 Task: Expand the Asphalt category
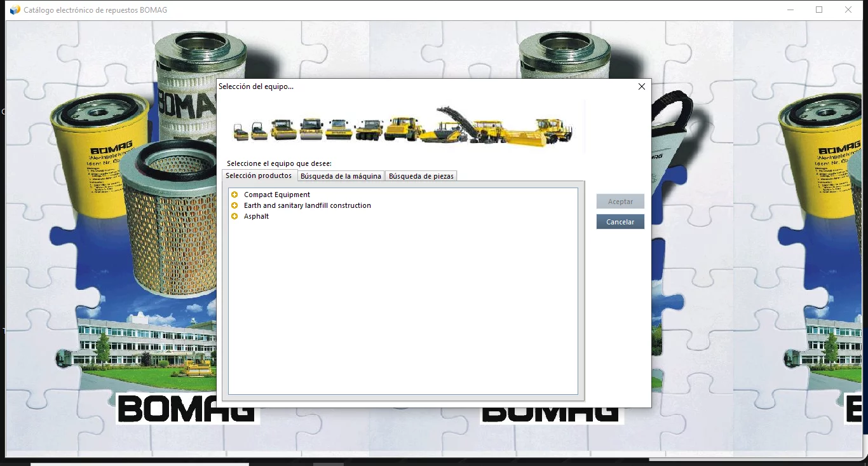click(234, 216)
